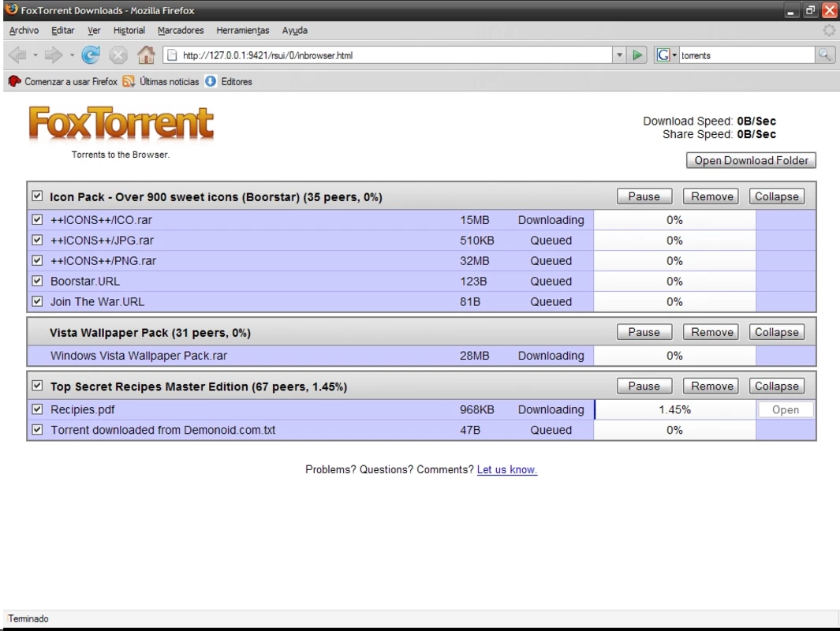Uncheck the ++ICONS++/ICO.rar file checkbox
This screenshot has height=631, width=840.
[x=37, y=219]
